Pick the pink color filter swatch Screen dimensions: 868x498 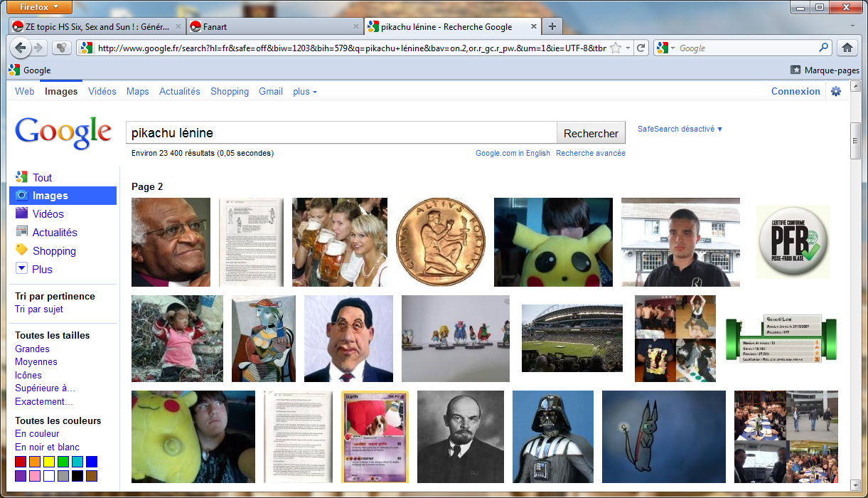[35, 476]
